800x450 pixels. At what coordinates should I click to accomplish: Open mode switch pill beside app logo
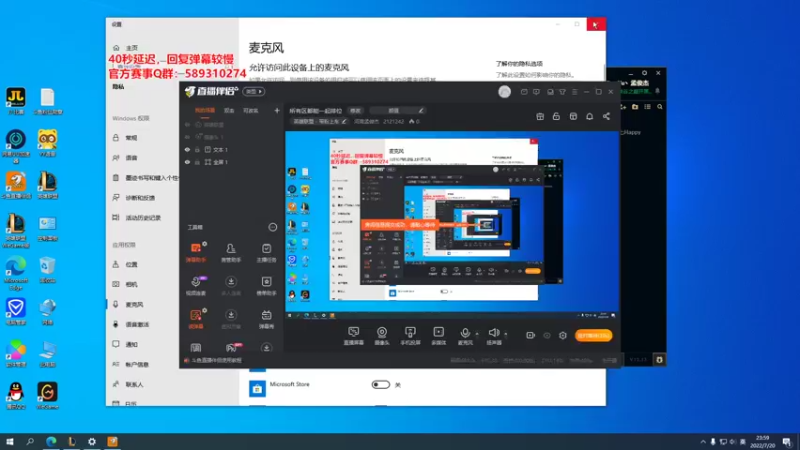pos(254,91)
